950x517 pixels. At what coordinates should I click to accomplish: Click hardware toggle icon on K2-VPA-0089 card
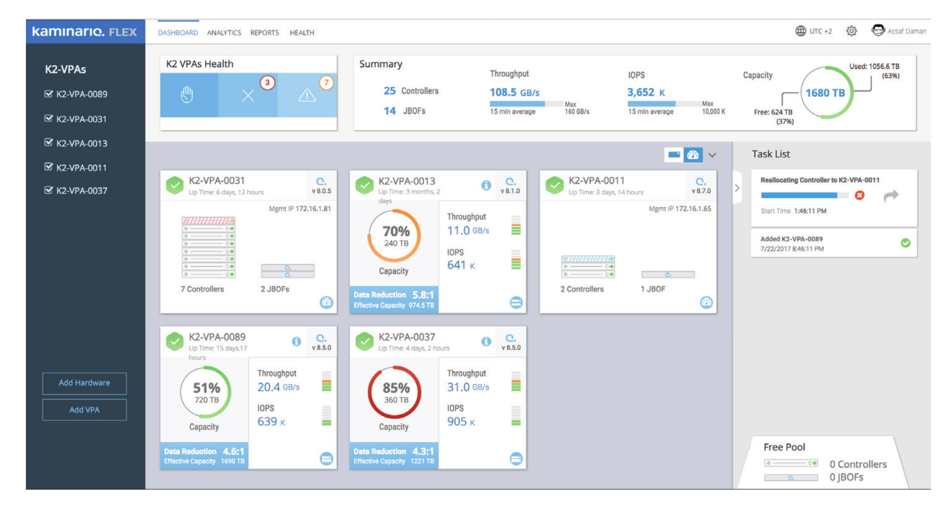tap(326, 459)
